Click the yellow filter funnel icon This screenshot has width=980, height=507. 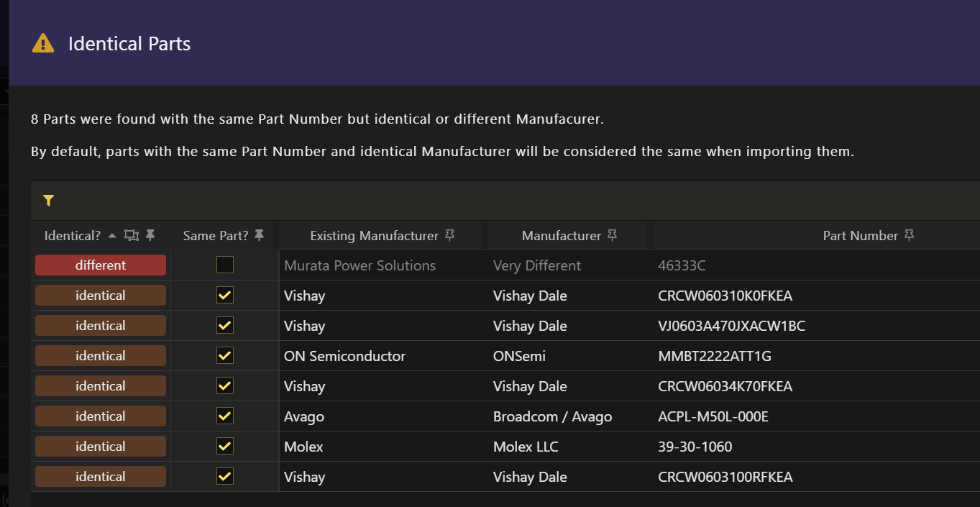(48, 201)
